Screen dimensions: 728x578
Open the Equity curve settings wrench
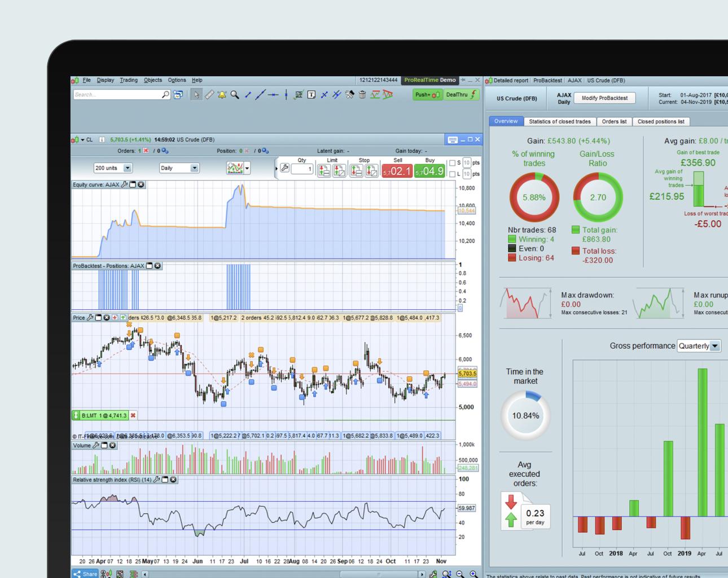(x=124, y=185)
